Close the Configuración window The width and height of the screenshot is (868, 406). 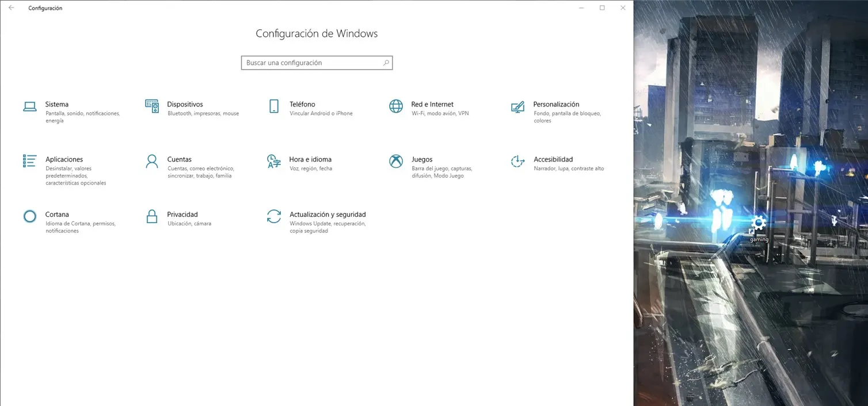(623, 8)
